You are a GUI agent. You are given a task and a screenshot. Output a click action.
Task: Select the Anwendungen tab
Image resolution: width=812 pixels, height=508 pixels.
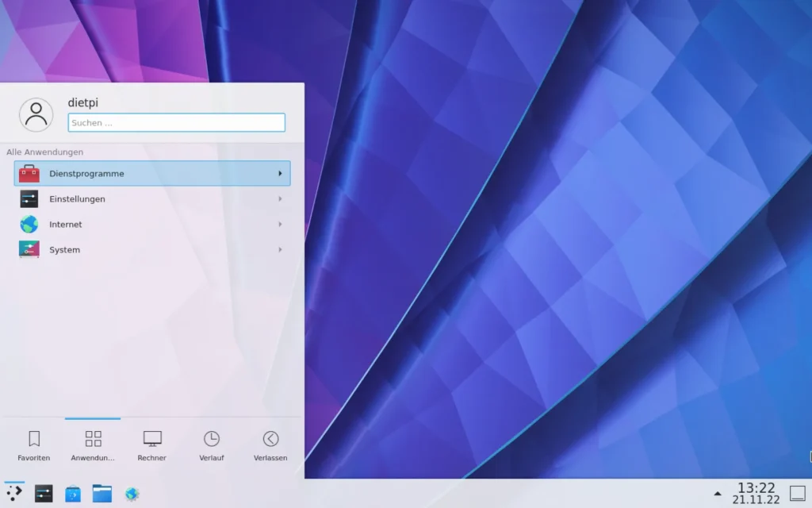[93, 445]
